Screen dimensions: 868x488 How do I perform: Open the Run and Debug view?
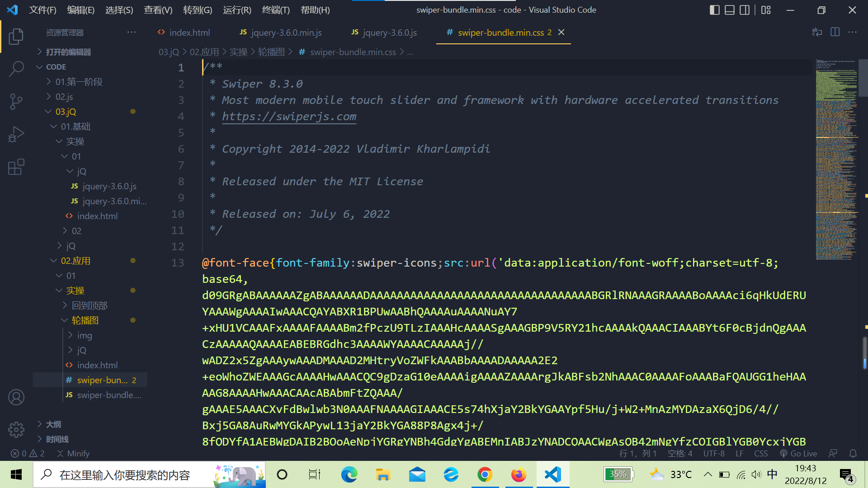16,134
